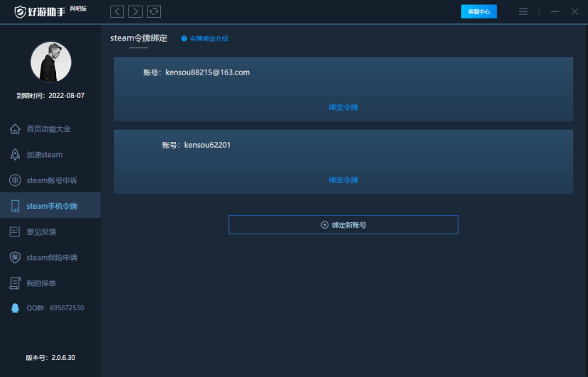Click the 到期时间: 2022-08-07 text
The width and height of the screenshot is (588, 377).
pos(50,96)
